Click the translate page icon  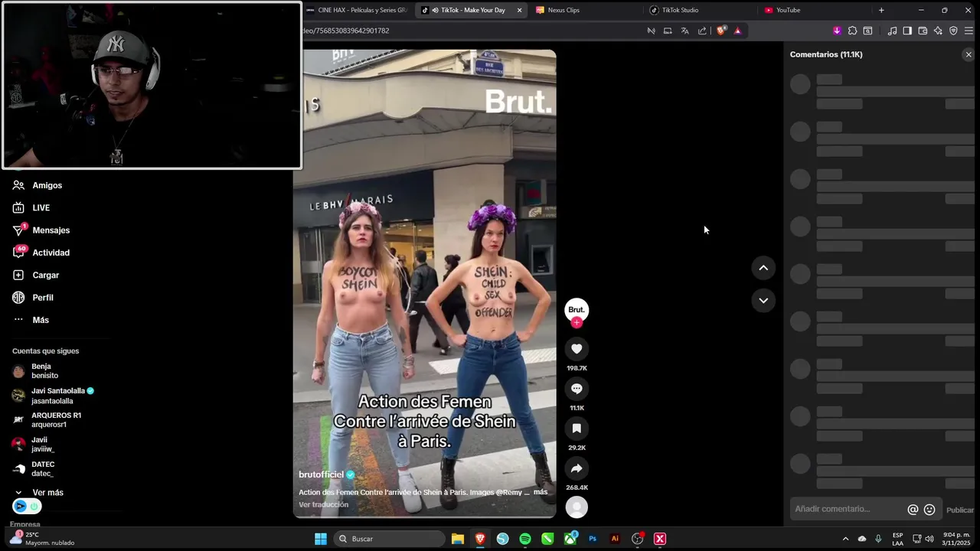click(x=684, y=31)
